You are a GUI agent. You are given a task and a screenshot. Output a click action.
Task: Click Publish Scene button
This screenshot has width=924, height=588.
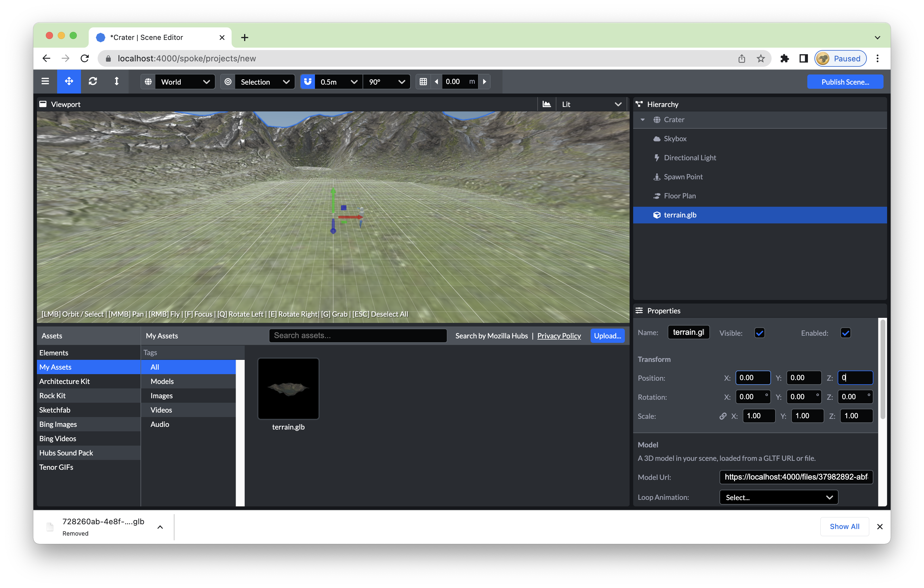845,82
